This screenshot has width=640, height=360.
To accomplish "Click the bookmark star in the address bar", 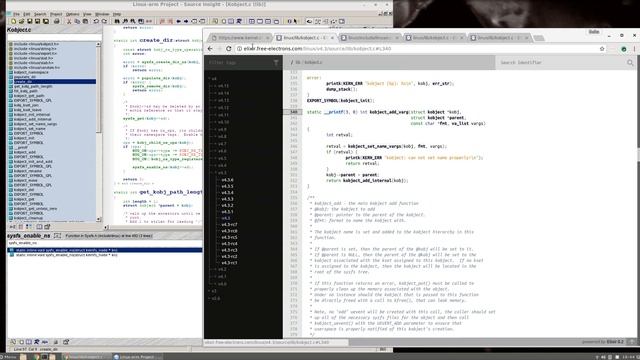I will click(x=602, y=49).
